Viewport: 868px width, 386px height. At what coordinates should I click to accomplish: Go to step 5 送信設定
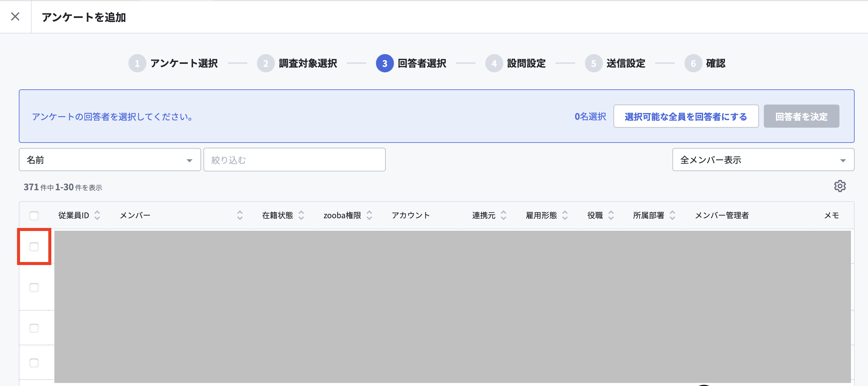(615, 63)
